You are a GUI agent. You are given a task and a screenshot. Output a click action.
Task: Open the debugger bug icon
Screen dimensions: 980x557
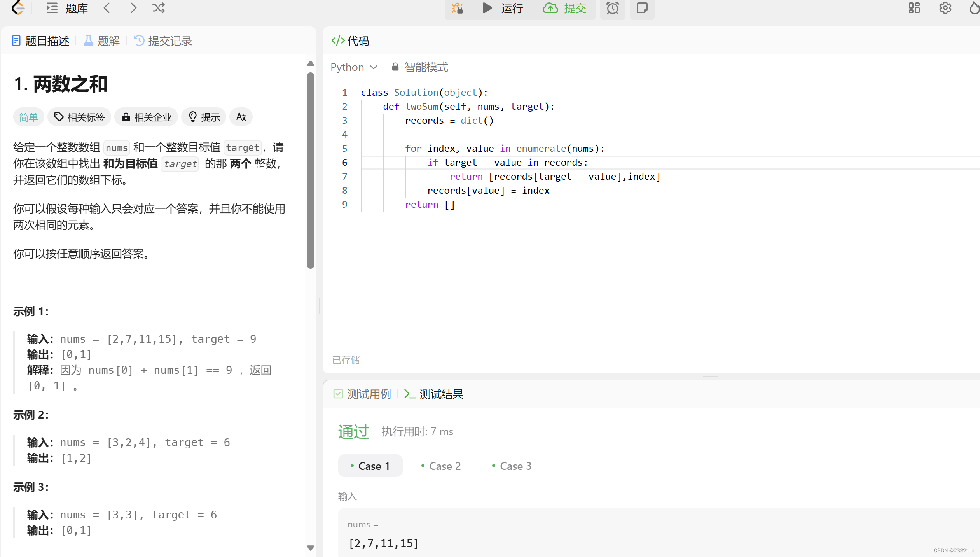point(457,9)
